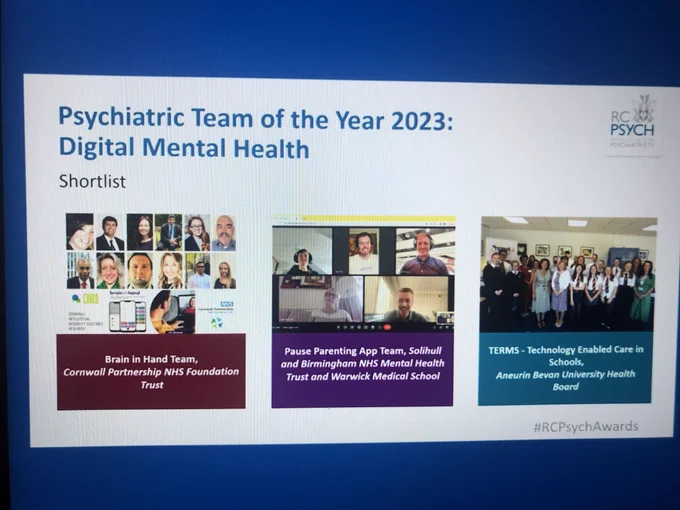Select the 'Digital Mental Health' heading line

tap(184, 148)
